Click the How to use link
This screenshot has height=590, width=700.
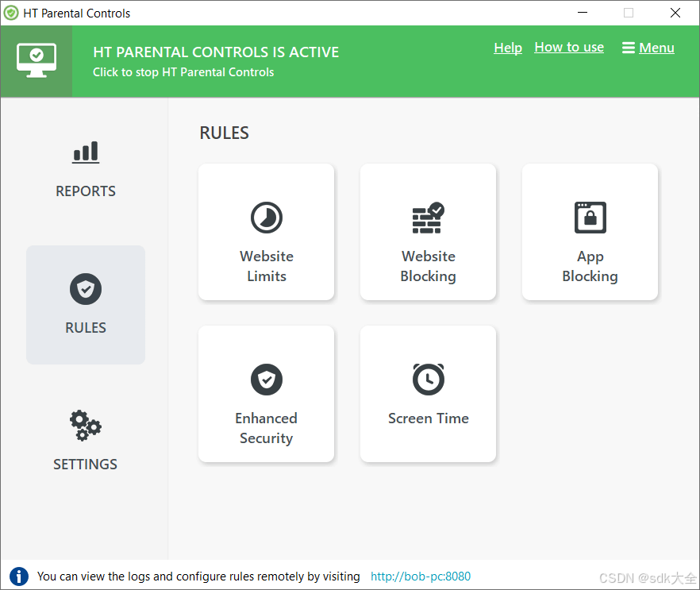coord(569,47)
